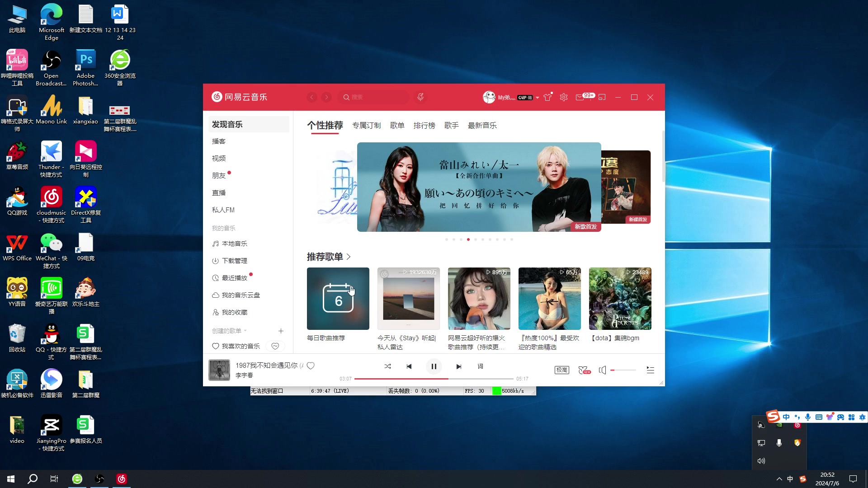Skip to previous track
The width and height of the screenshot is (868, 488).
coord(409,366)
